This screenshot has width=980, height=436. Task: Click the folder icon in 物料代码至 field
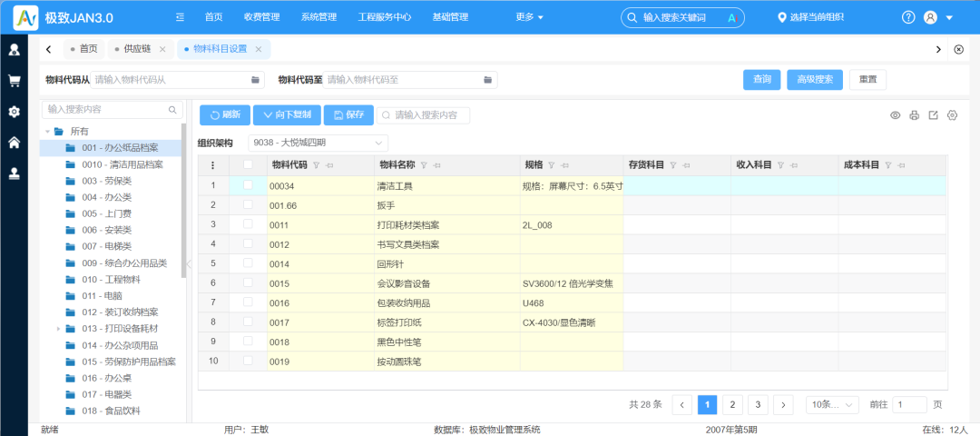[487, 79]
